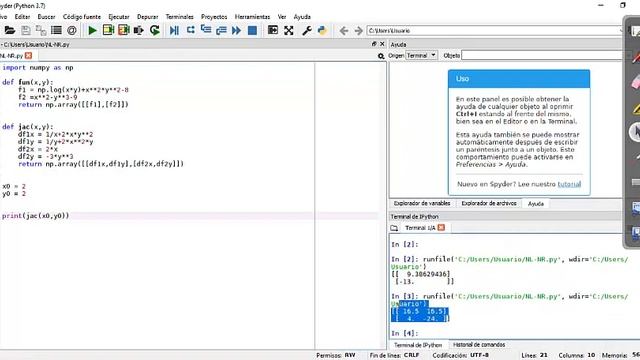Go back with the left arrow icon
Image resolution: width=640 pixels, height=360 pixels.
point(344,31)
